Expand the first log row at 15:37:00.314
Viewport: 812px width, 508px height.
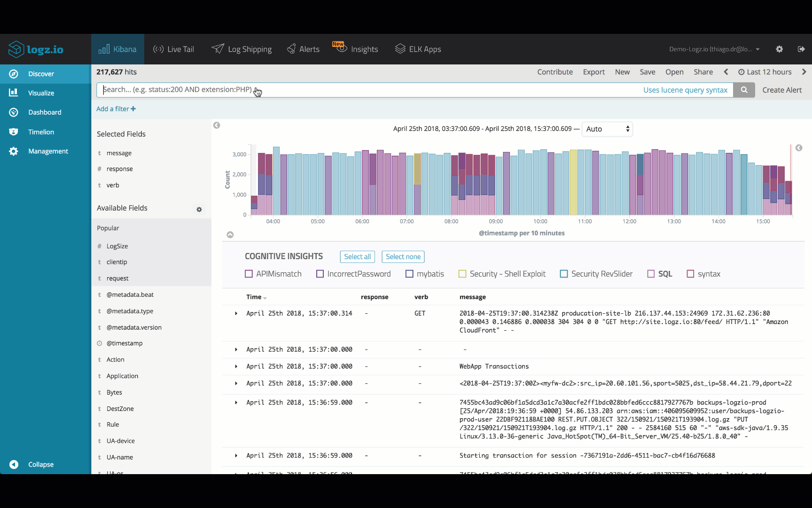[236, 313]
